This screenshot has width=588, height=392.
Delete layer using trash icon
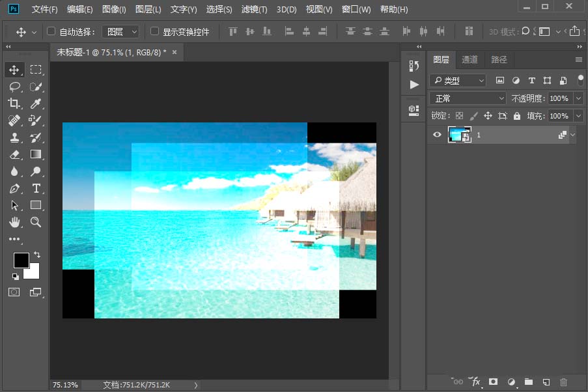tap(564, 382)
